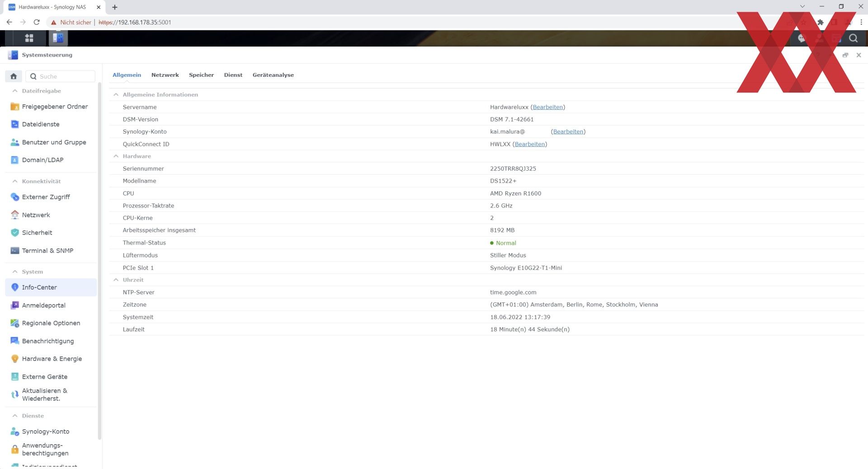
Task: Reload the browser page
Action: (x=37, y=22)
